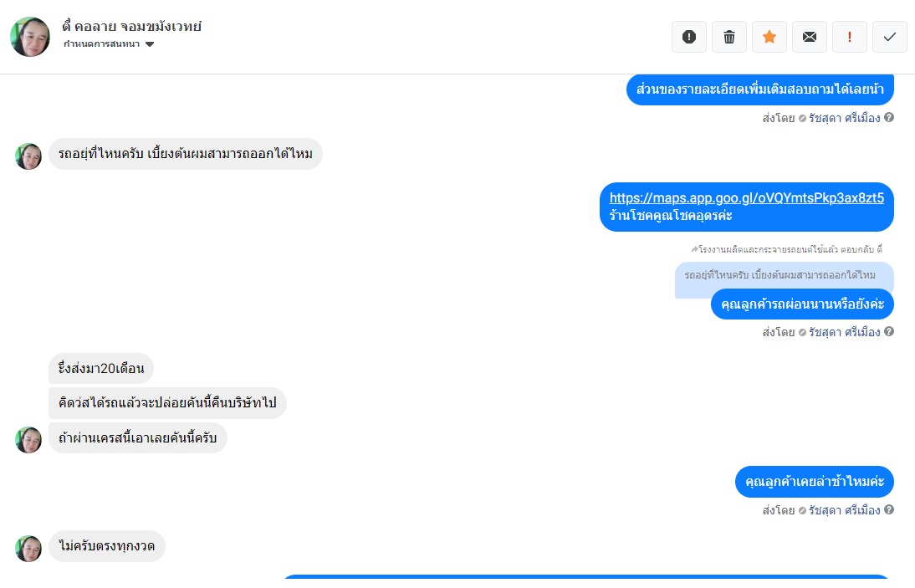Click the customer profile picture in header
This screenshot has height=588, width=915.
click(x=30, y=37)
